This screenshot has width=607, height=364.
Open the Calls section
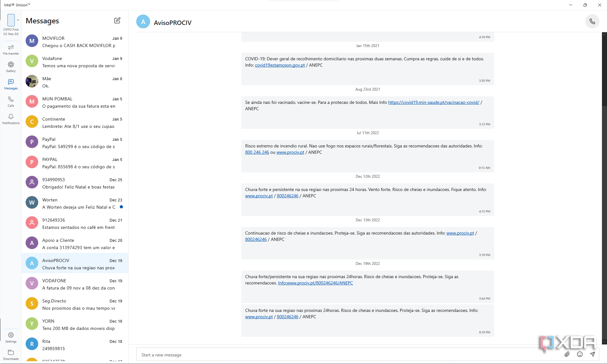(x=11, y=102)
